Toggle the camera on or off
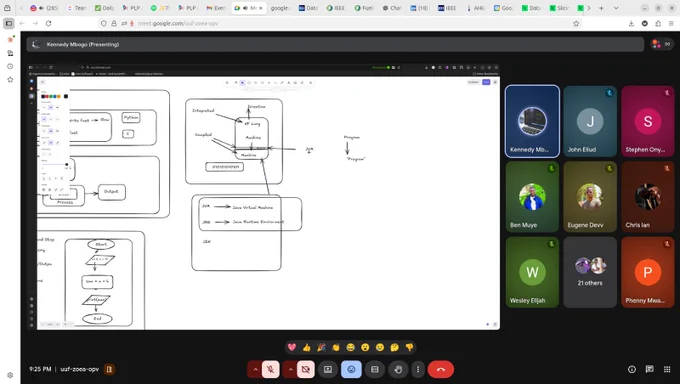The image size is (680, 384). (306, 369)
